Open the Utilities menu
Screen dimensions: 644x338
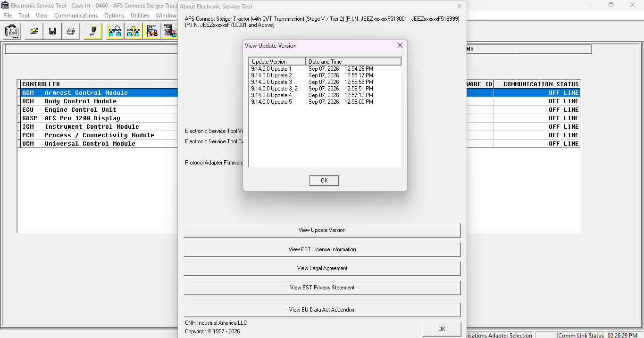(140, 16)
